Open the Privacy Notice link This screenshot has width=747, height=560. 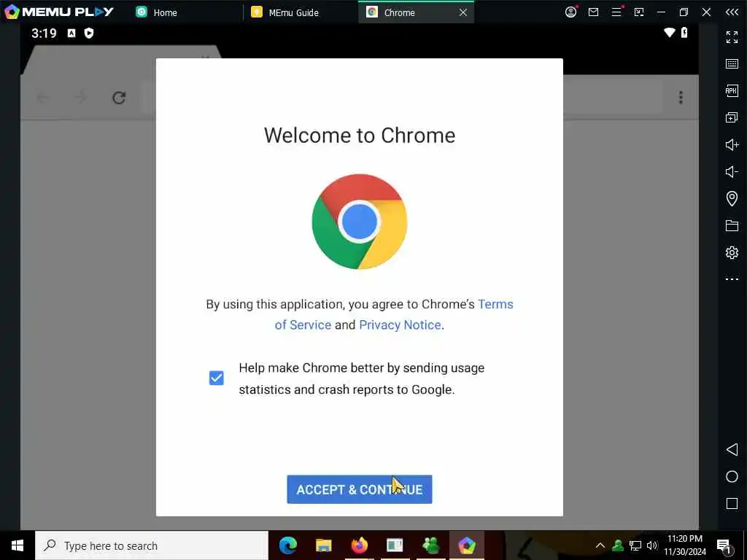click(x=400, y=324)
